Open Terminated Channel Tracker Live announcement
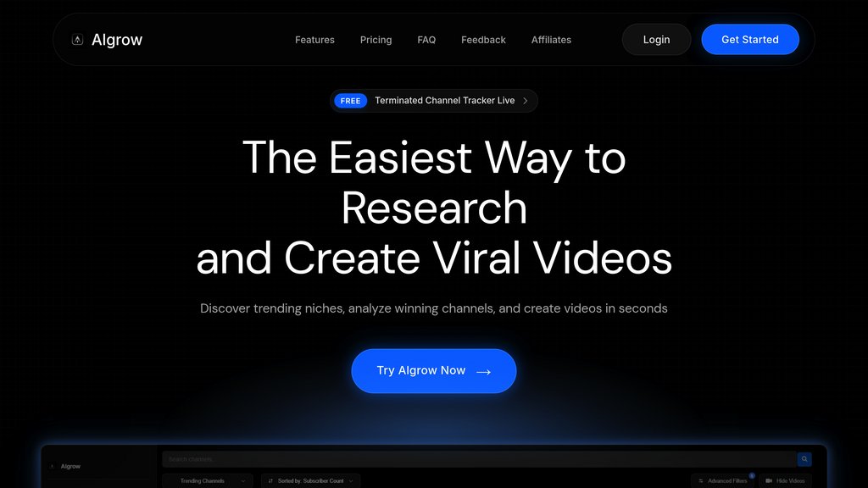Viewport: 868px width, 488px height. point(444,101)
